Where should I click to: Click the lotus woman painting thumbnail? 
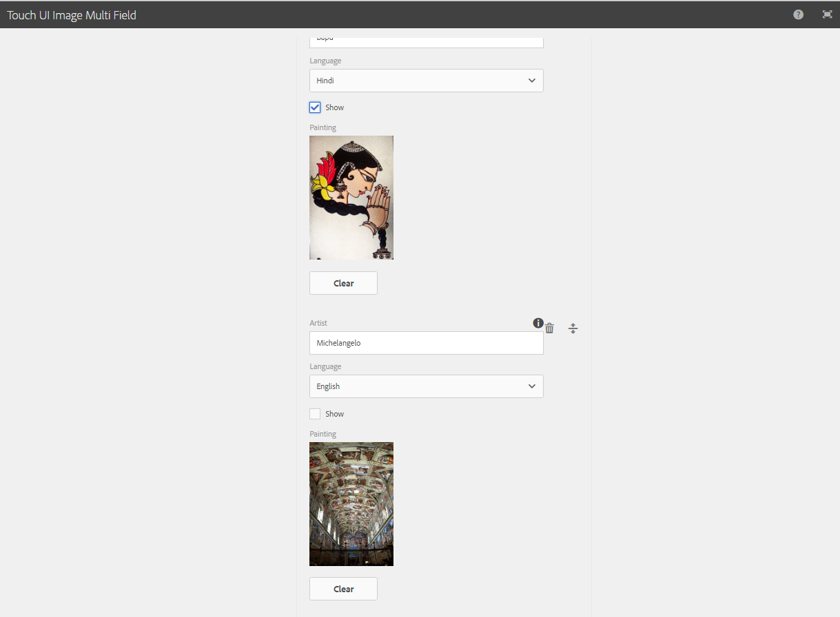pos(351,198)
